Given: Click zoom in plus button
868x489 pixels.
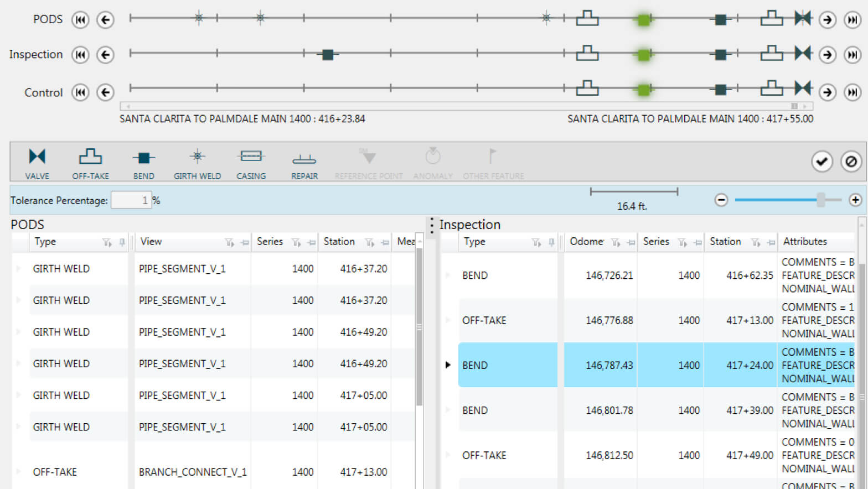Looking at the screenshot, I should [x=855, y=200].
